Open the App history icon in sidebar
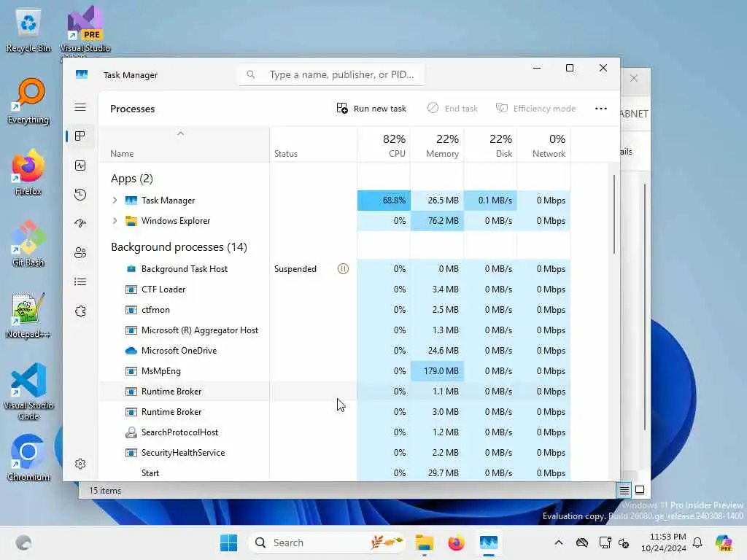This screenshot has width=747, height=560. 80,194
